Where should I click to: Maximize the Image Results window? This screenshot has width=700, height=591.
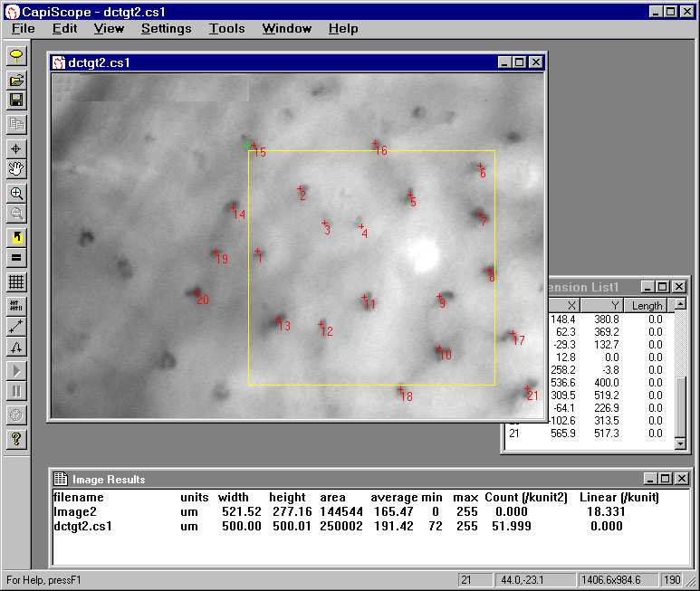point(666,479)
